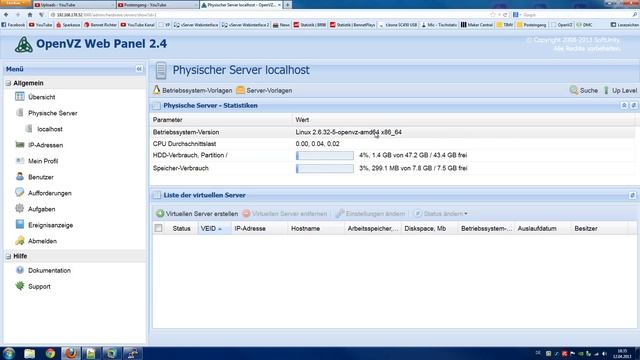Open the Dokumentation menu entry
The height and width of the screenshot is (360, 640).
[49, 271]
